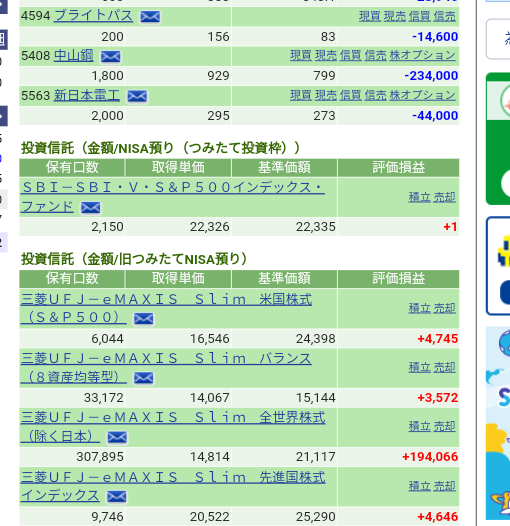The width and height of the screenshot is (510, 526).
Task: Click 株オプション for 中山鋼
Action: (422, 55)
